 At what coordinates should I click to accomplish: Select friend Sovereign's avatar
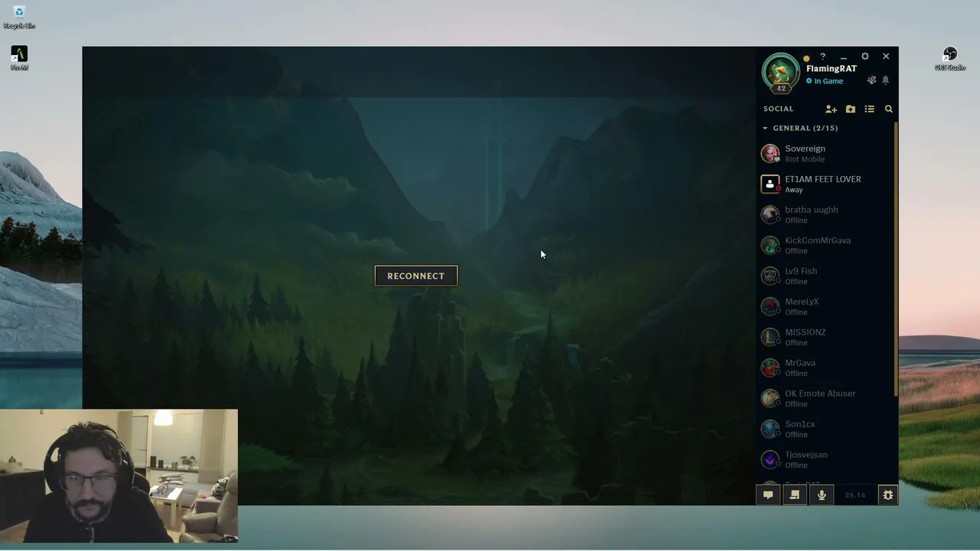click(770, 153)
